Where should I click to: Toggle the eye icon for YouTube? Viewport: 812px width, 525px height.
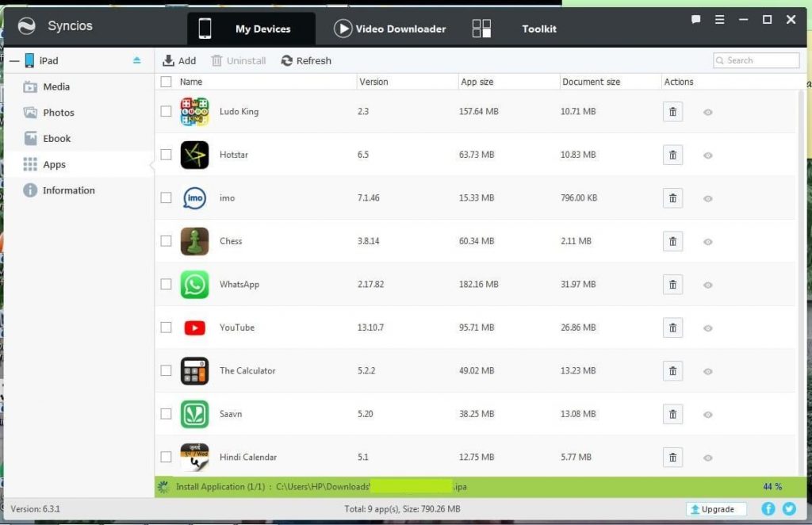pyautogui.click(x=708, y=328)
